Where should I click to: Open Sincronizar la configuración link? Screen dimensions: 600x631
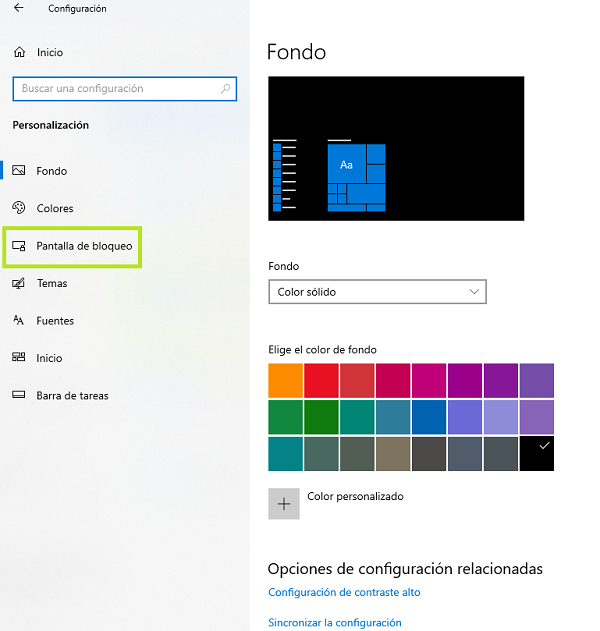coord(334,622)
